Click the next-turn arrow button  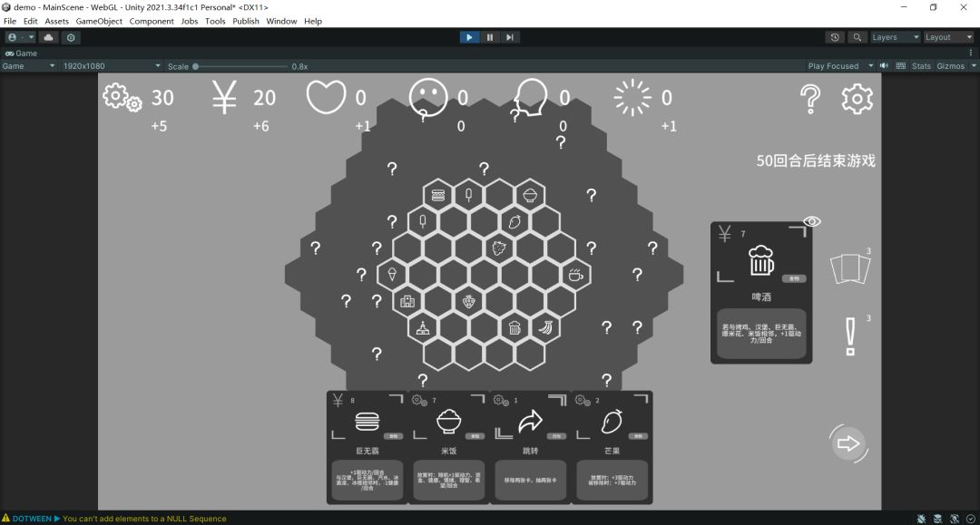[848, 443]
